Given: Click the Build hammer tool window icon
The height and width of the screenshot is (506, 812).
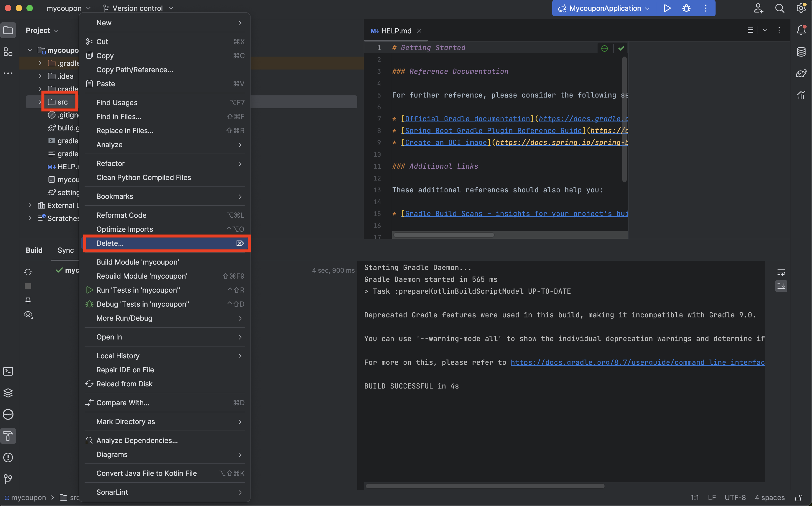Looking at the screenshot, I should tap(8, 436).
